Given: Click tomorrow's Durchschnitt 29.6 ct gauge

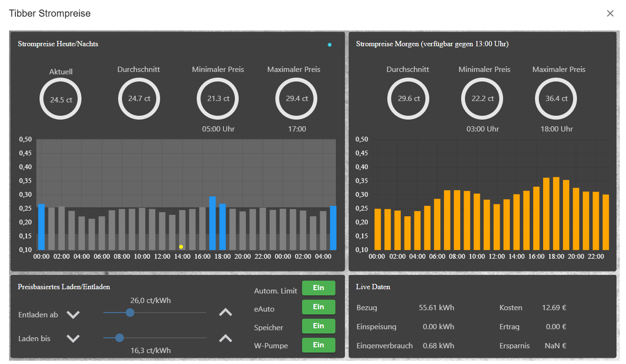Looking at the screenshot, I should [x=408, y=98].
